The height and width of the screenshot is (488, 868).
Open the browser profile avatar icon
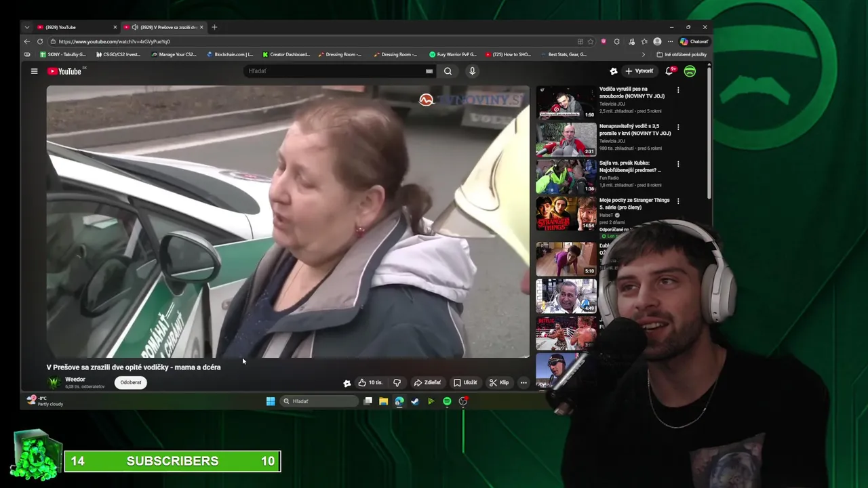click(657, 41)
